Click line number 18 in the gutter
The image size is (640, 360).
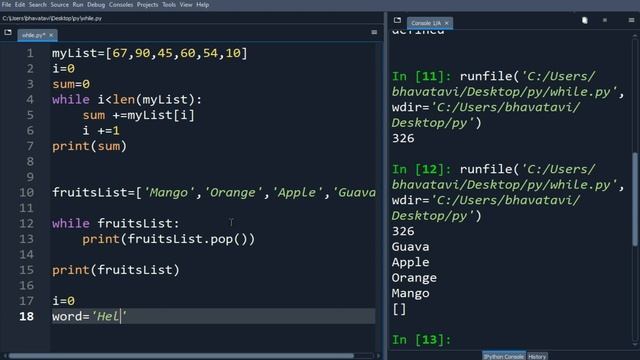(x=27, y=316)
